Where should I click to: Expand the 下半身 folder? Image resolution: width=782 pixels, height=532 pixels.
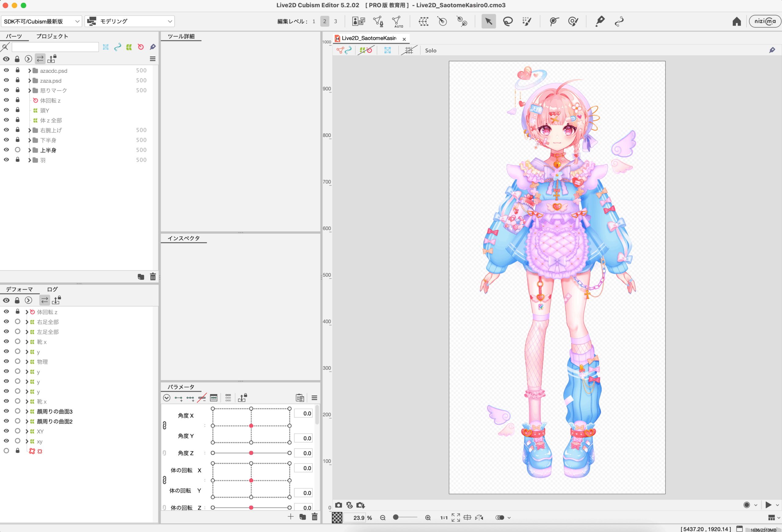(x=30, y=140)
